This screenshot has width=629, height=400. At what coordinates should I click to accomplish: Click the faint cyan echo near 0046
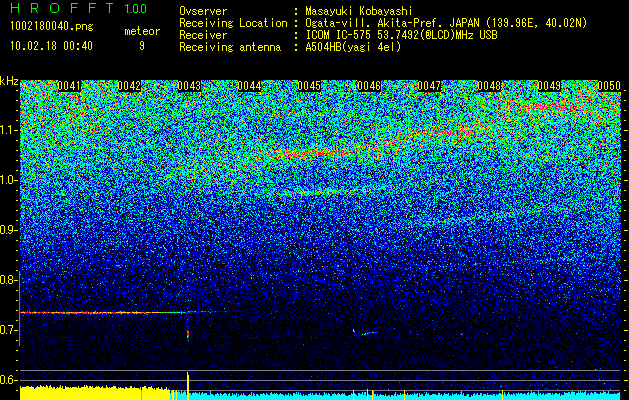(369, 333)
